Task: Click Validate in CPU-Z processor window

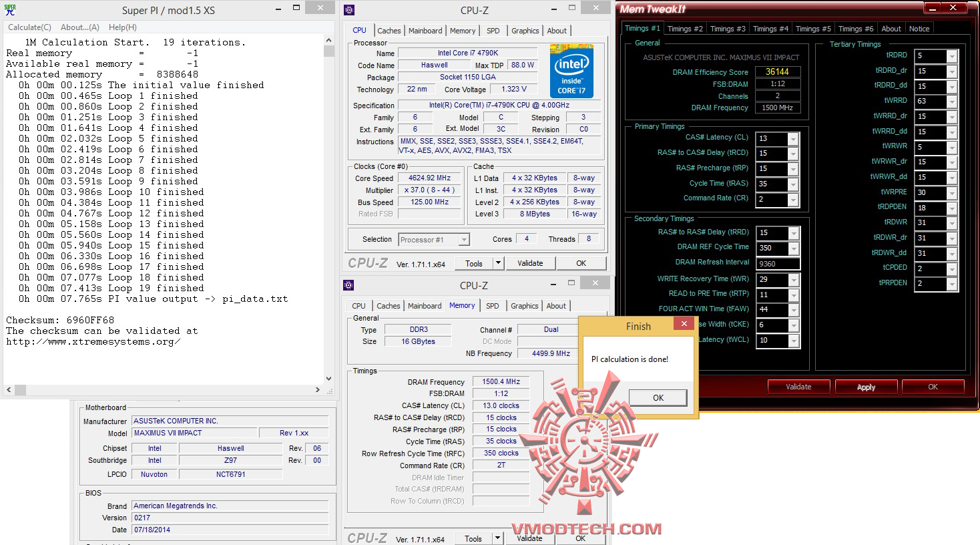Action: [x=530, y=263]
